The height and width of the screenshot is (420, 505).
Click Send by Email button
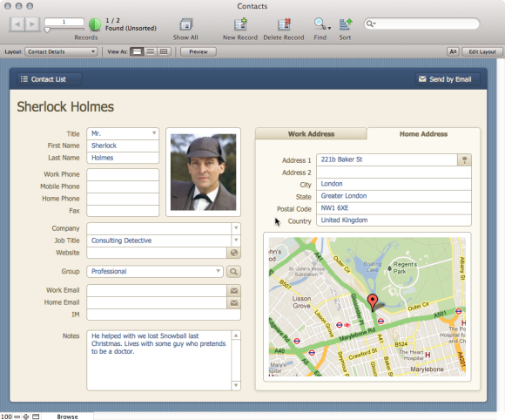tap(448, 79)
